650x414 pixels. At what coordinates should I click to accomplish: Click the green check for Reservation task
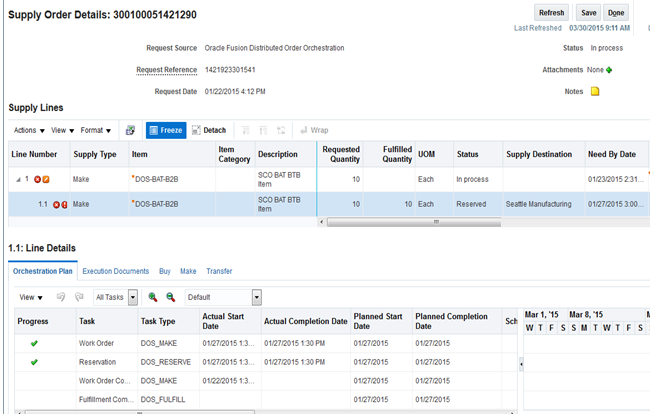[x=34, y=362]
